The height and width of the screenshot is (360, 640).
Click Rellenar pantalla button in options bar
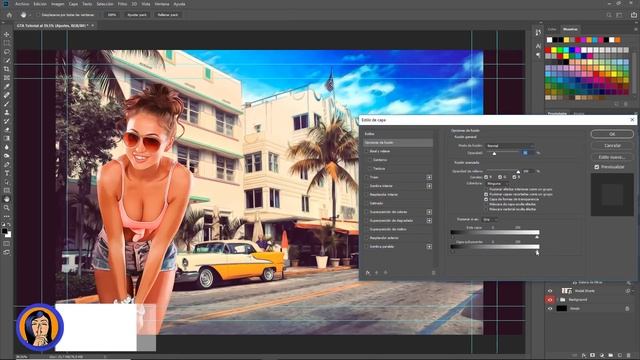(168, 15)
